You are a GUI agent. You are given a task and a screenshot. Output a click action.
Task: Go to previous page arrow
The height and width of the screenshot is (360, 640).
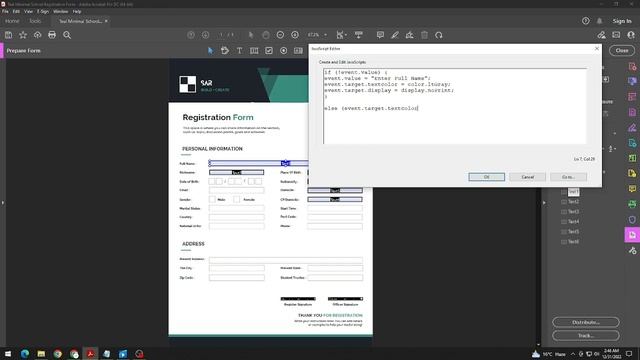(191, 35)
